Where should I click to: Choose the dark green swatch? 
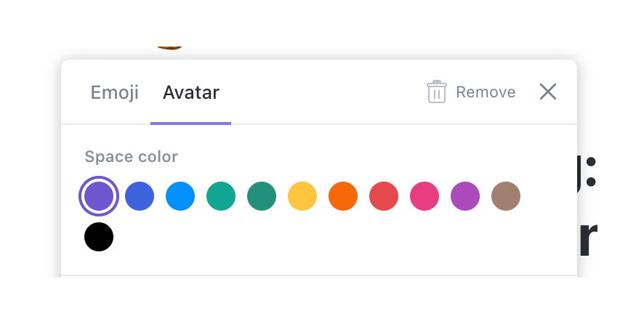tap(262, 196)
